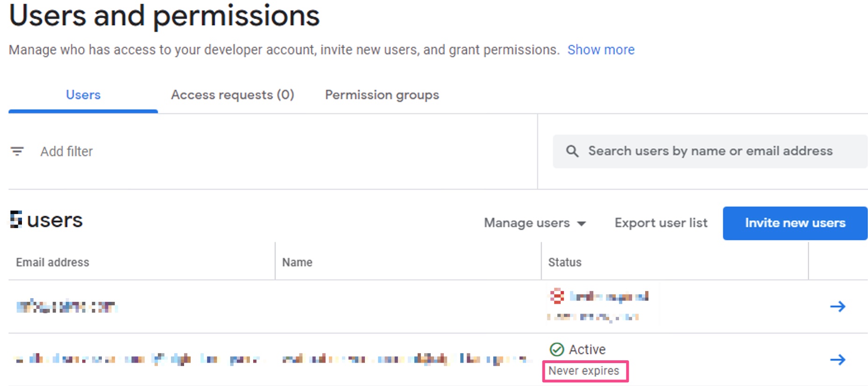Go to the Permission groups tab
Screen dimensions: 868x386
coord(382,95)
